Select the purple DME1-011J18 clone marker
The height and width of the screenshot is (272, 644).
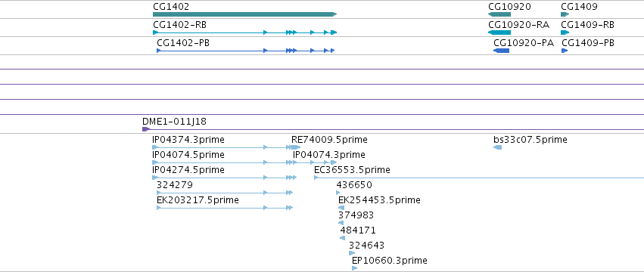tap(146, 129)
